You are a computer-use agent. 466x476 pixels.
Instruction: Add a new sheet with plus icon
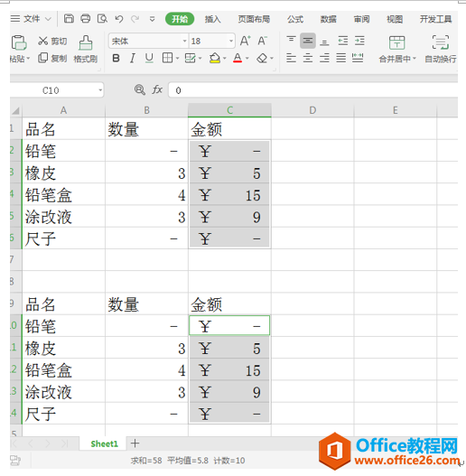click(135, 443)
